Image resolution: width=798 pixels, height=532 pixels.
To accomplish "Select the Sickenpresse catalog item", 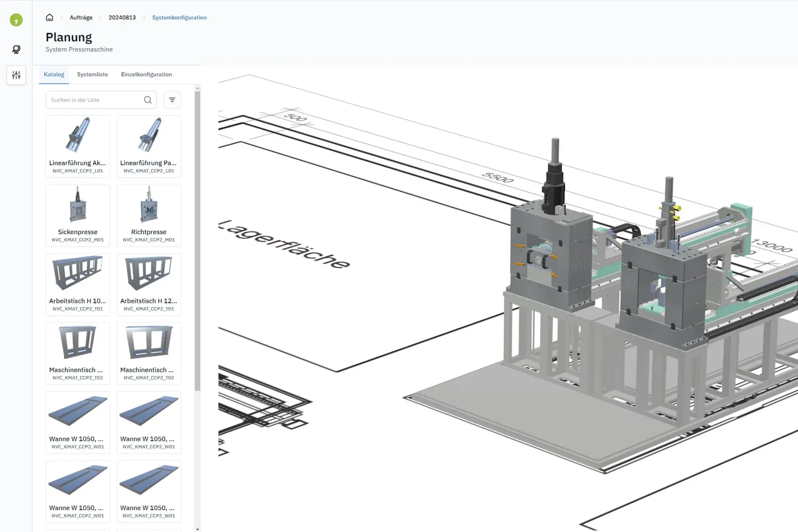I will point(77,215).
